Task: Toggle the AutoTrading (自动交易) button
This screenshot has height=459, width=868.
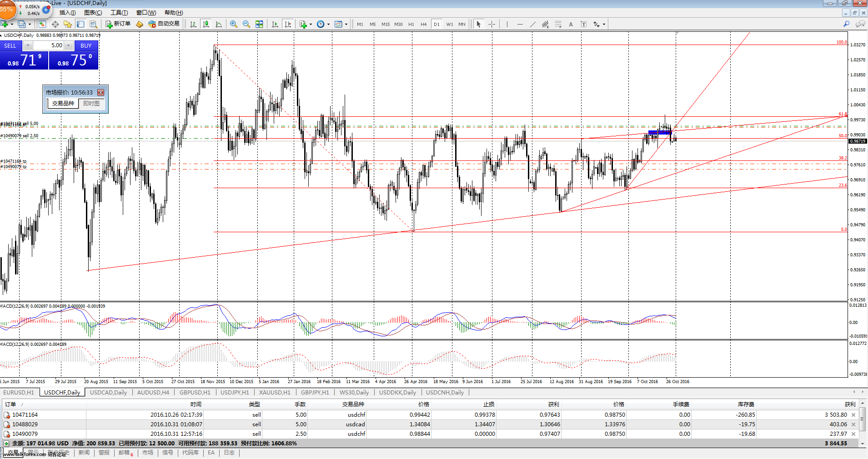Action: [x=164, y=24]
